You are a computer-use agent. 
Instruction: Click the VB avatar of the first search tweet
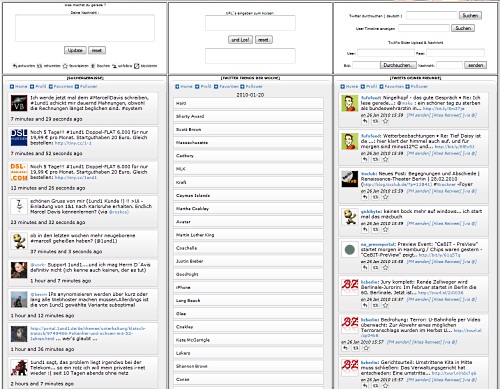point(19,103)
